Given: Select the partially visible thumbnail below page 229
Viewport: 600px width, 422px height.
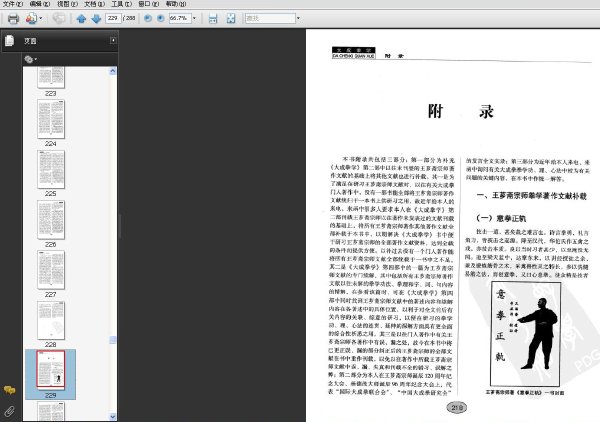Looking at the screenshot, I should [x=51, y=411].
